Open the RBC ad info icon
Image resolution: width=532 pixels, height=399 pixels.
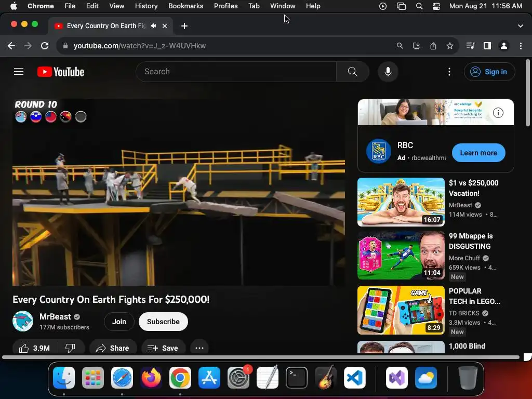(x=498, y=113)
